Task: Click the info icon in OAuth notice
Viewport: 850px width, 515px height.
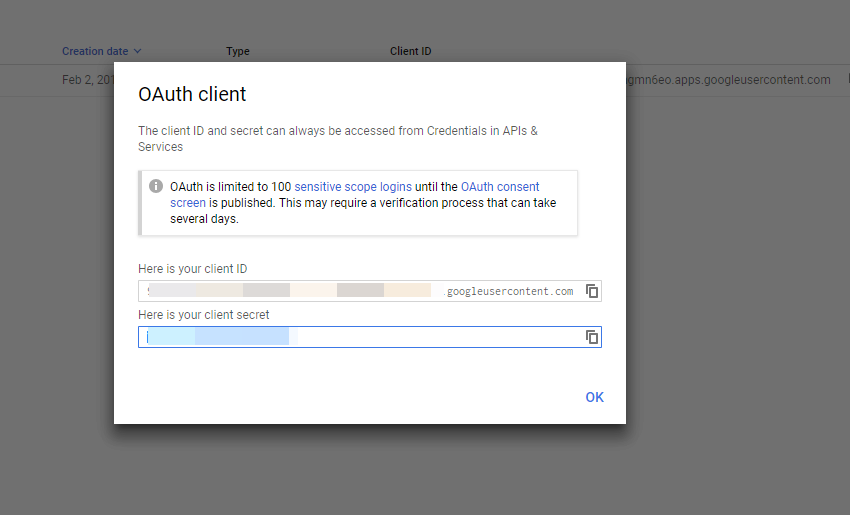Action: tap(156, 186)
